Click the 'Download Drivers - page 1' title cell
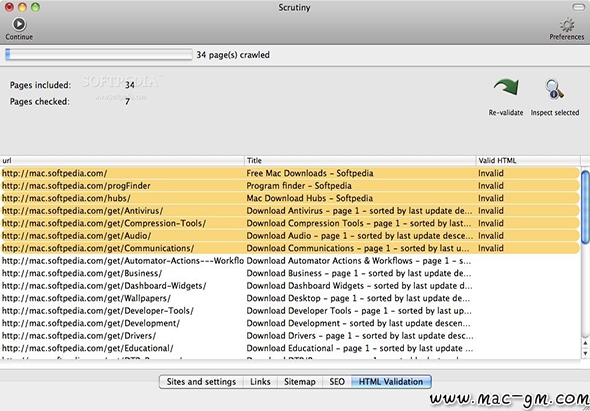590x411 pixels. click(360, 335)
